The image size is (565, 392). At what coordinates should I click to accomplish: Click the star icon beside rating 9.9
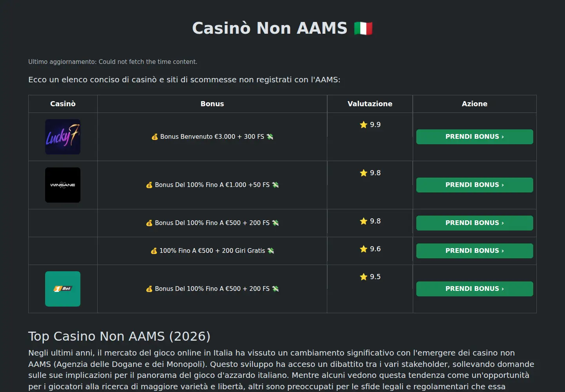pos(364,125)
